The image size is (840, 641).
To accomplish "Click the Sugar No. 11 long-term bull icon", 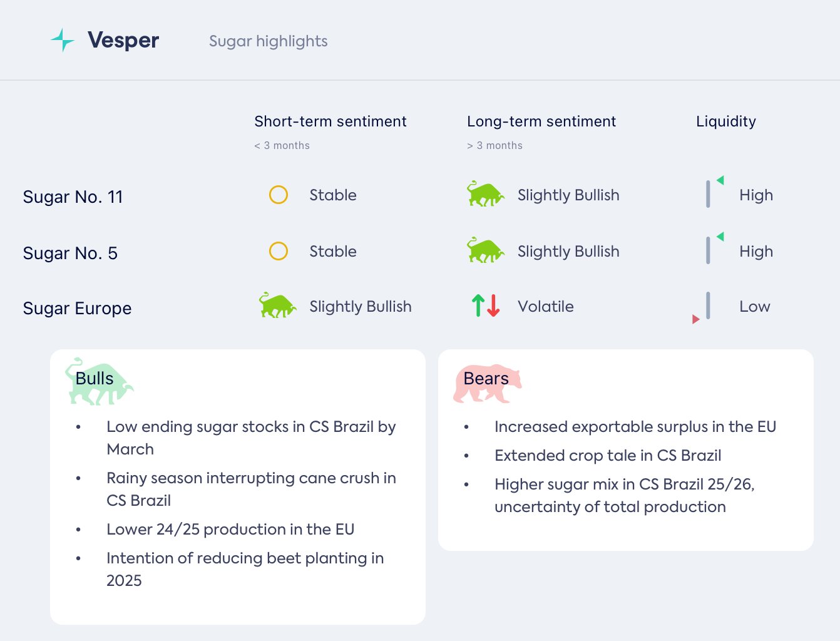I will click(485, 195).
